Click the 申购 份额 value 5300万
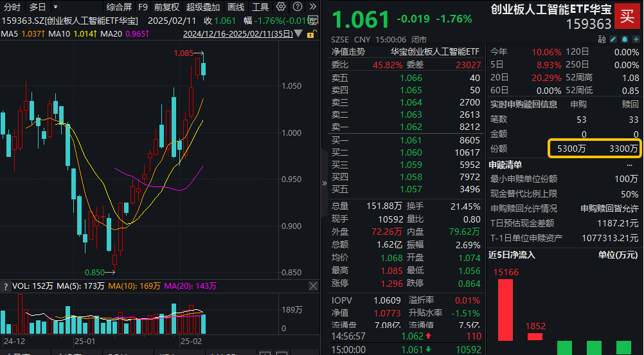Screen dimensions: 644x355 (x=571, y=149)
